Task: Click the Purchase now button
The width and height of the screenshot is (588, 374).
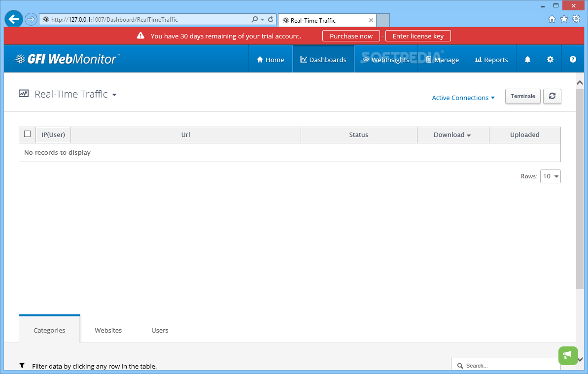Action: [351, 36]
